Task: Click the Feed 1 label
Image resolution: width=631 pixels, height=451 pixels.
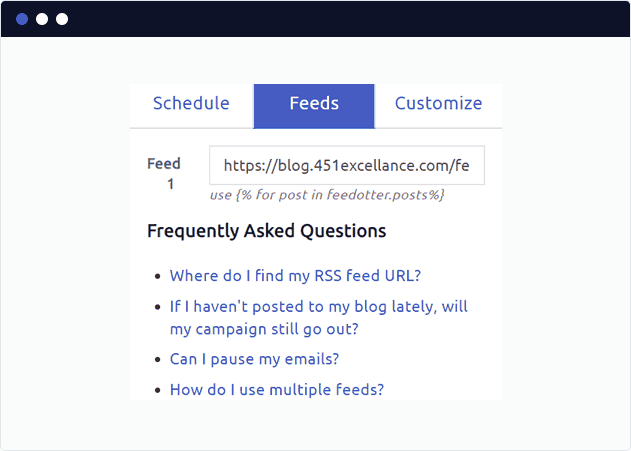Action: [x=164, y=174]
